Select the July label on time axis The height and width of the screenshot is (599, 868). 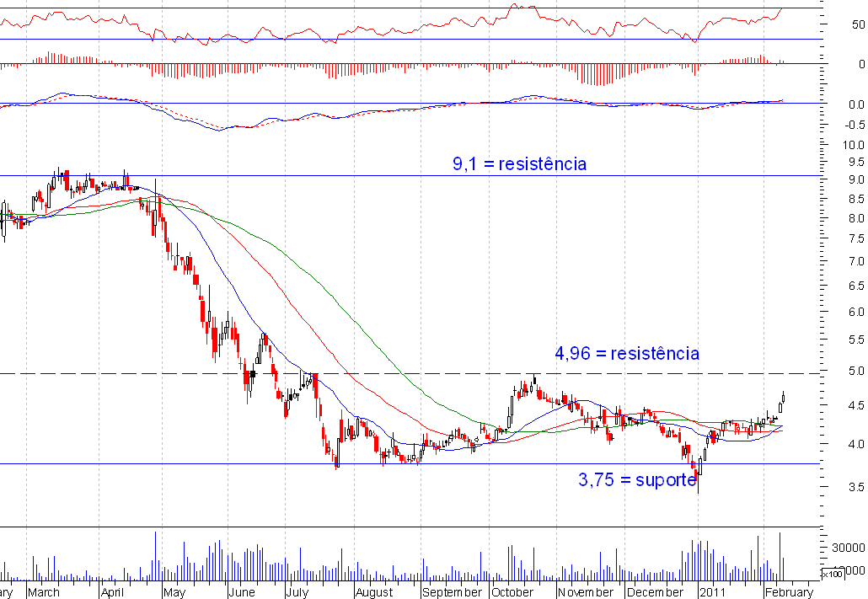[x=297, y=591]
